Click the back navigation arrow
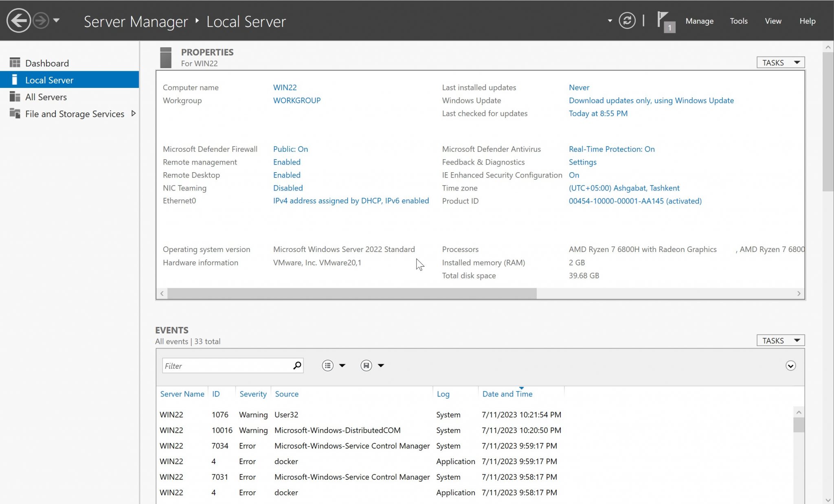Image resolution: width=834 pixels, height=504 pixels. point(18,20)
